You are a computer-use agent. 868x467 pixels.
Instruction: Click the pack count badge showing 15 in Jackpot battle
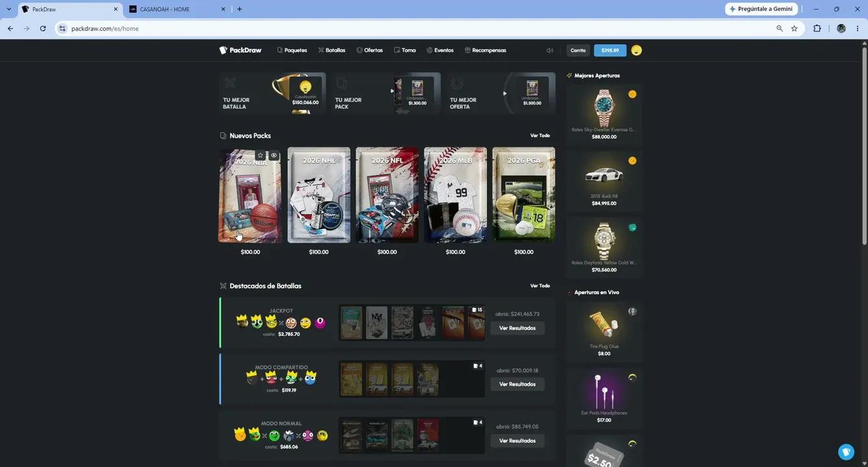(476, 310)
